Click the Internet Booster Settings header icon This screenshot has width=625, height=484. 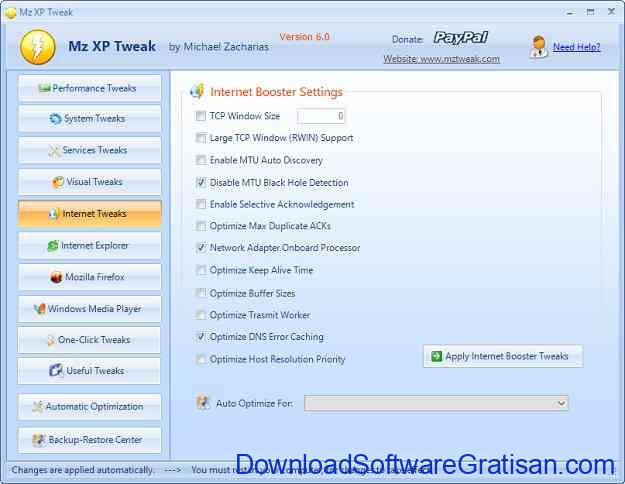pyautogui.click(x=198, y=91)
